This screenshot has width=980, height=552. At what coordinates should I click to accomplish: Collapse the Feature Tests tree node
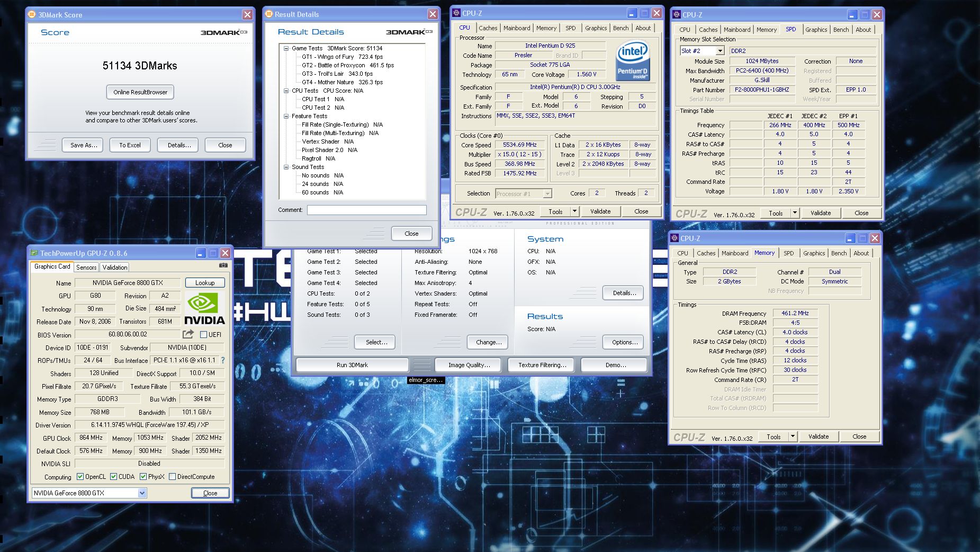[286, 116]
